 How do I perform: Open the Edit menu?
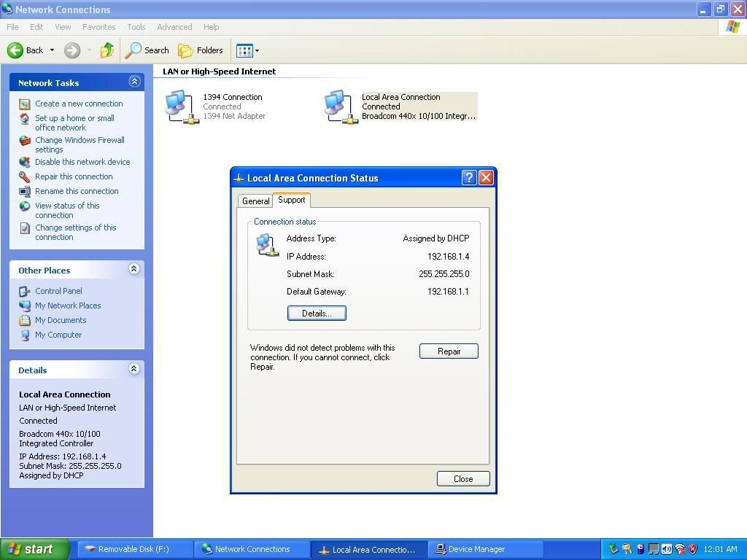click(36, 27)
